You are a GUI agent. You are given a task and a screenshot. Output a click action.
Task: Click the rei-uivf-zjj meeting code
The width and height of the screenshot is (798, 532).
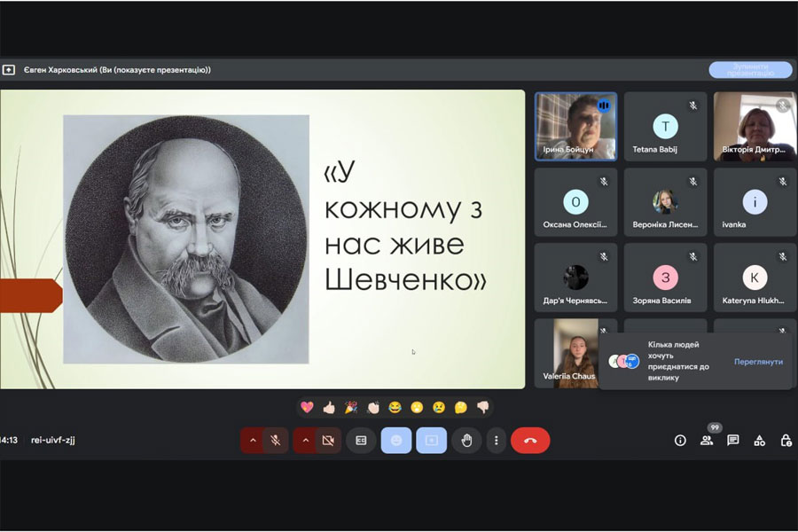click(53, 441)
